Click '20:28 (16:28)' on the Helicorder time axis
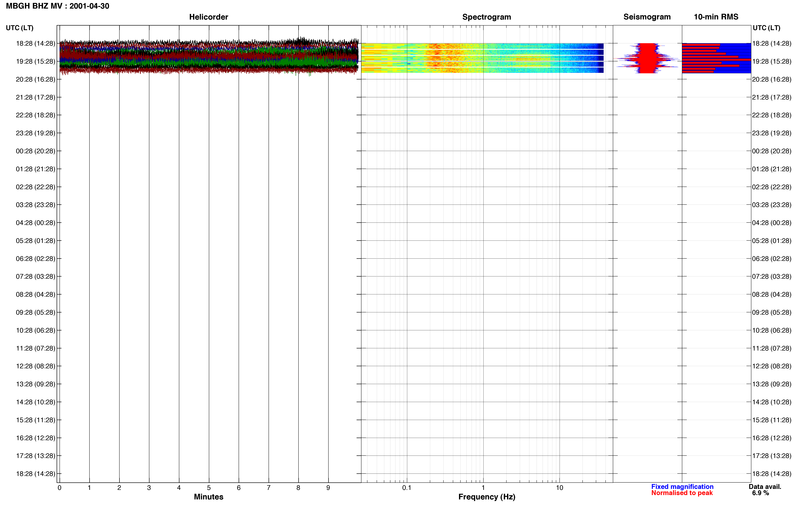Viewport: 812px width, 508px height. tap(36, 79)
